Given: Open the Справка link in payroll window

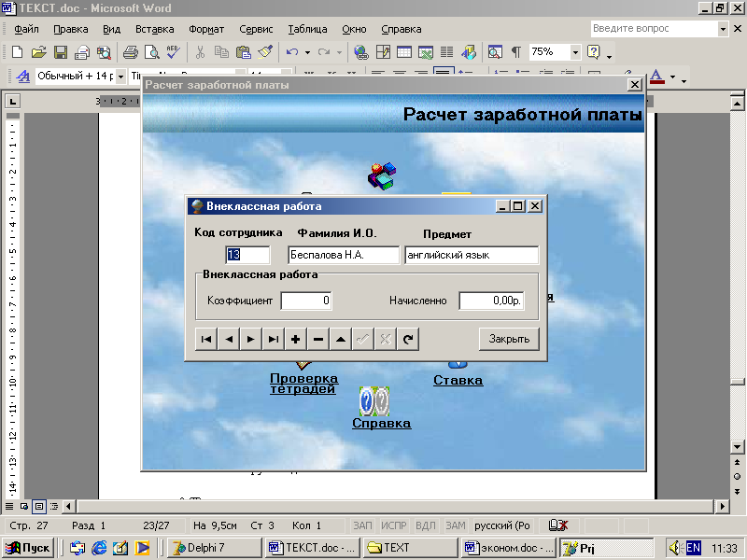Looking at the screenshot, I should pos(381,423).
